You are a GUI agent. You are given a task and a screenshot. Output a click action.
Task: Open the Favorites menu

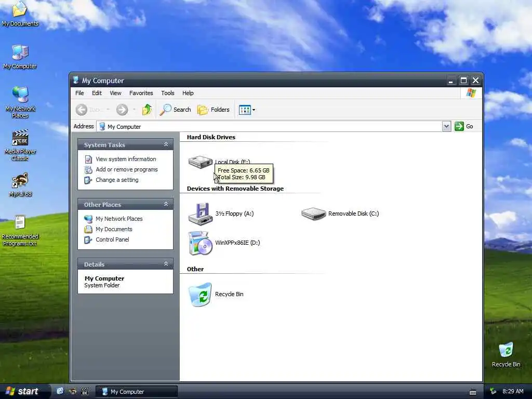[x=141, y=93]
